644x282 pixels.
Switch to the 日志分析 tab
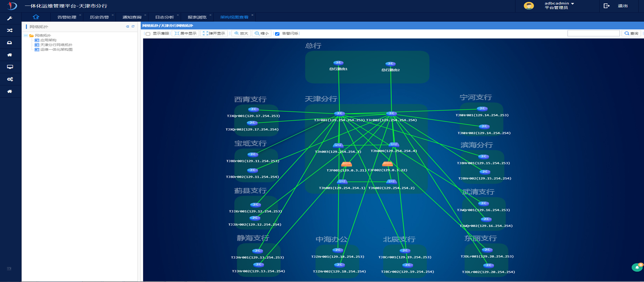pos(164,17)
